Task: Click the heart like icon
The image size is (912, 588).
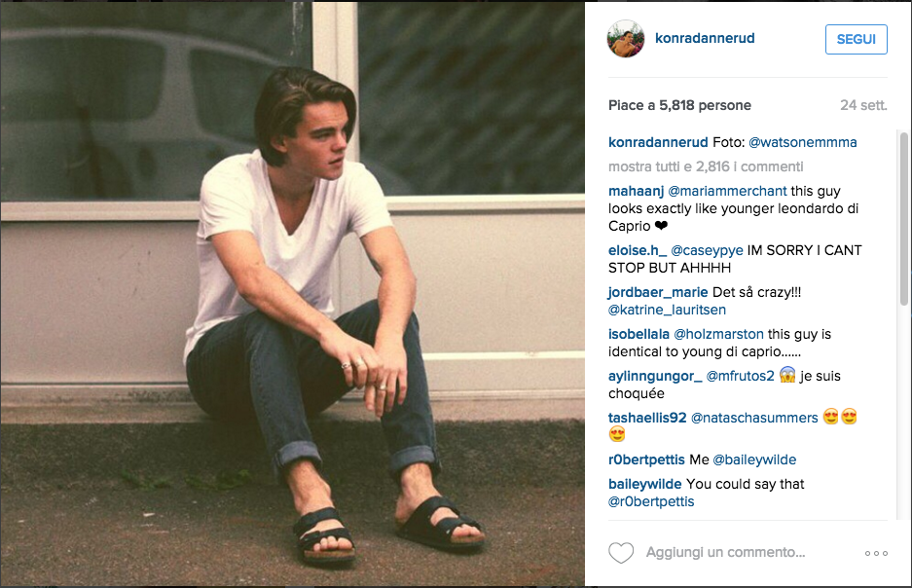Action: coord(621,553)
